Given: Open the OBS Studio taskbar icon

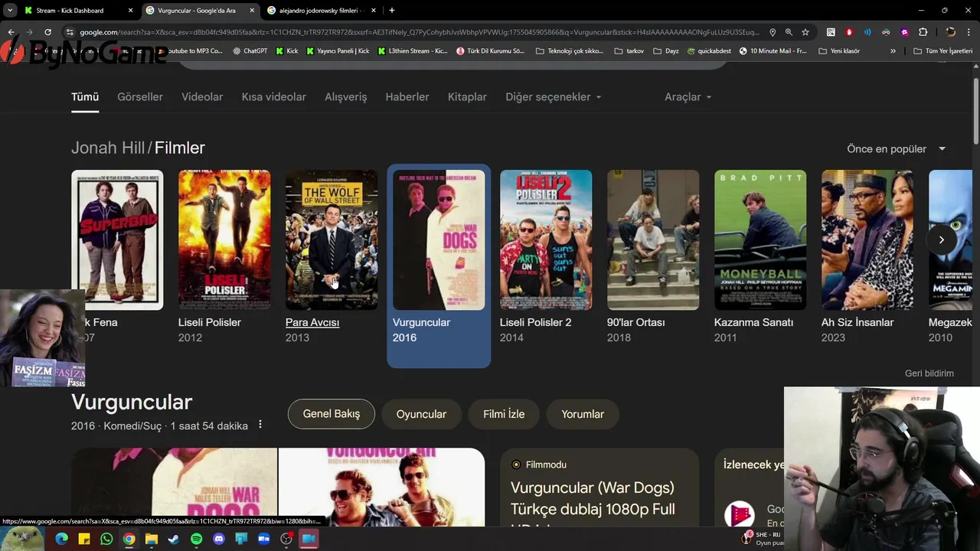Looking at the screenshot, I should tap(286, 539).
